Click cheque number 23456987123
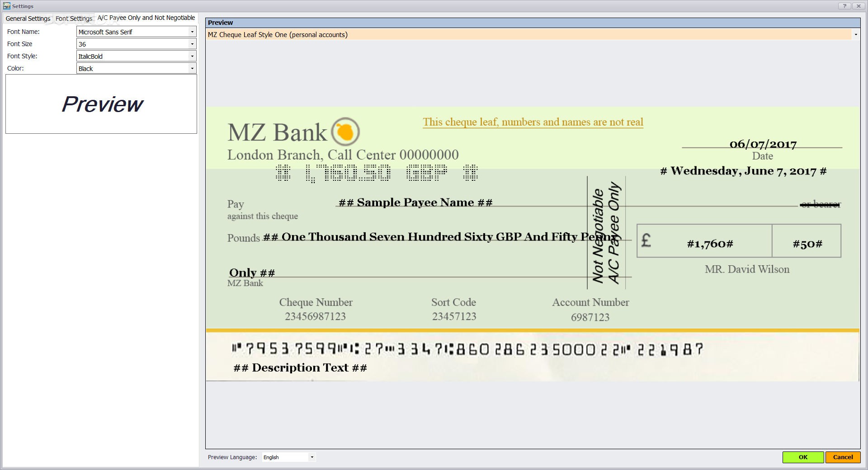The height and width of the screenshot is (470, 868). click(x=315, y=316)
